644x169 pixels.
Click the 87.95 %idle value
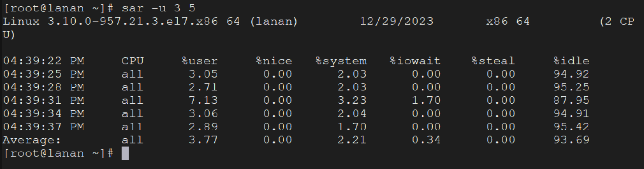[571, 100]
